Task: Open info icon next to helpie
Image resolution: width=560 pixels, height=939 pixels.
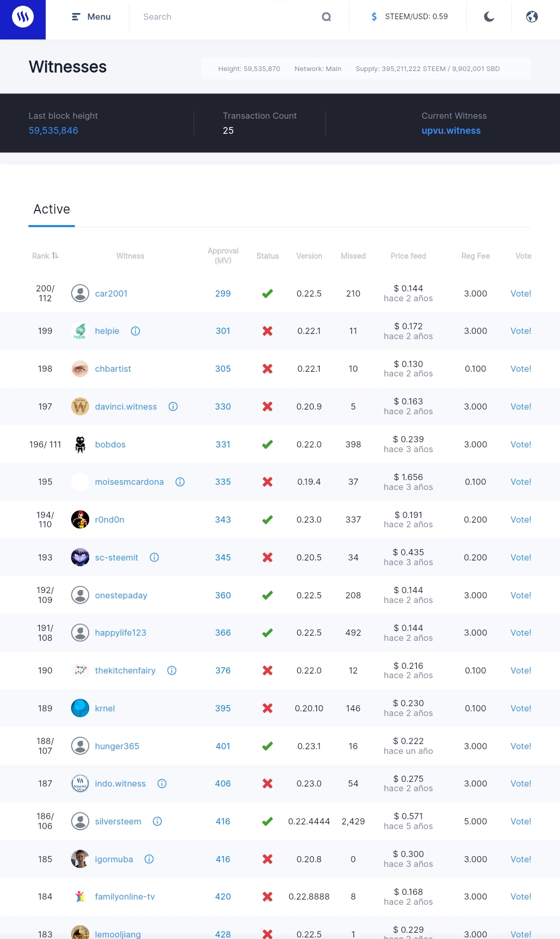Action: pyautogui.click(x=135, y=331)
